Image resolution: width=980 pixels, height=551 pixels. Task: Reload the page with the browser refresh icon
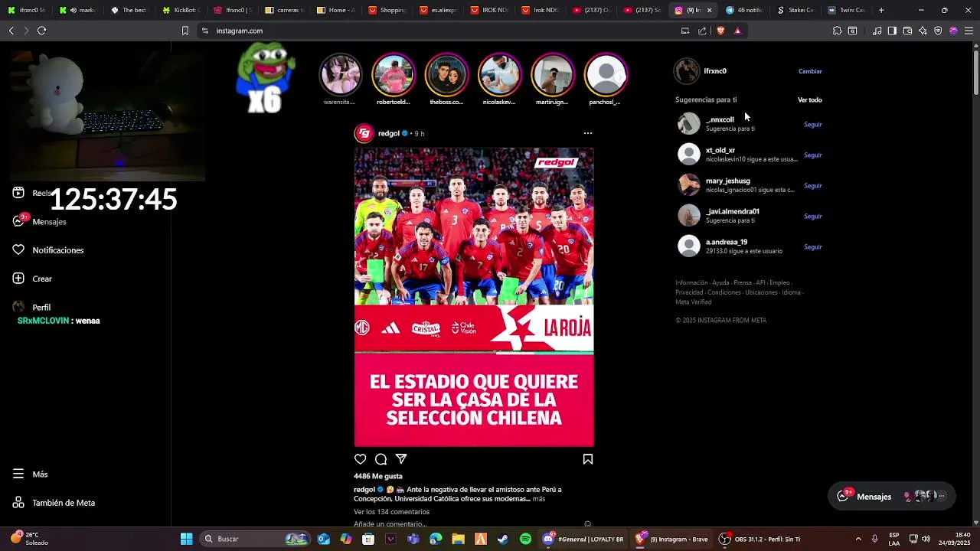[41, 31]
